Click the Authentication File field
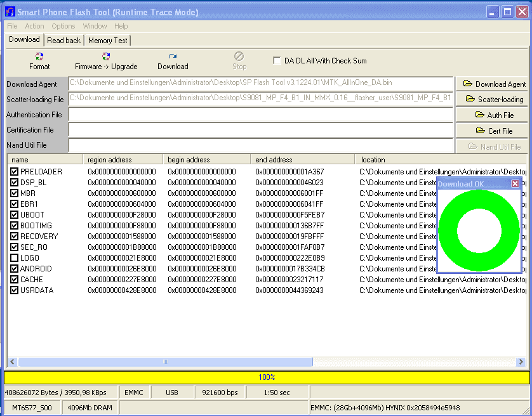This screenshot has height=416, width=532. [x=260, y=114]
